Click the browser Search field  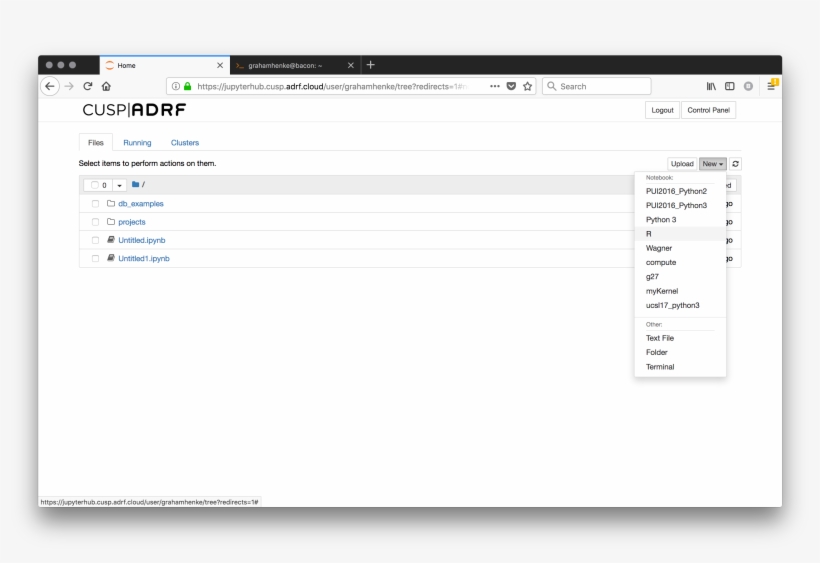597,86
